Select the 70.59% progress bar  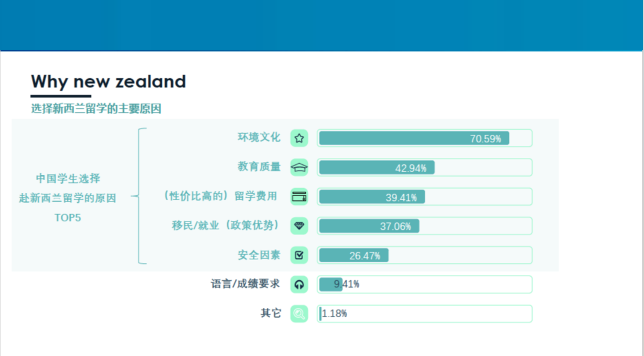tap(414, 138)
